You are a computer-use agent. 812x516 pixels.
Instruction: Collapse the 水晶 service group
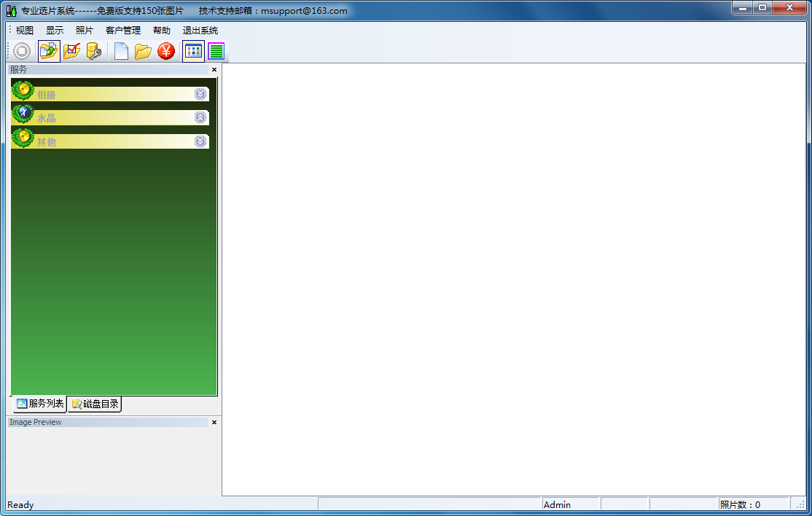pos(200,117)
